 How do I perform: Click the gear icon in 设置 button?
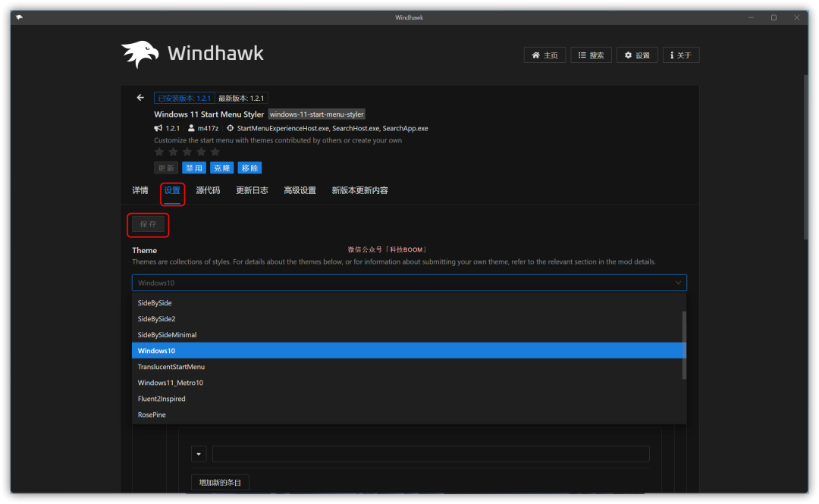pos(629,55)
